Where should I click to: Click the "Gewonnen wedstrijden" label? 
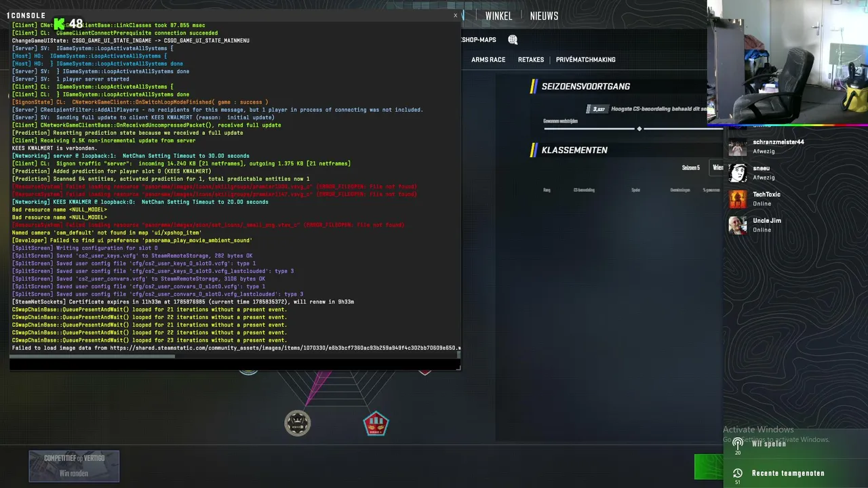point(560,121)
